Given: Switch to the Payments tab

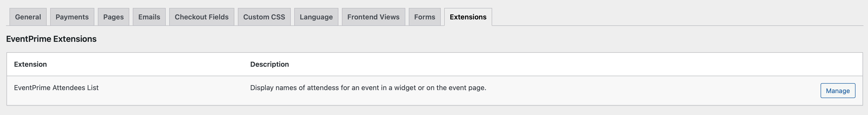Looking at the screenshot, I should point(72,17).
